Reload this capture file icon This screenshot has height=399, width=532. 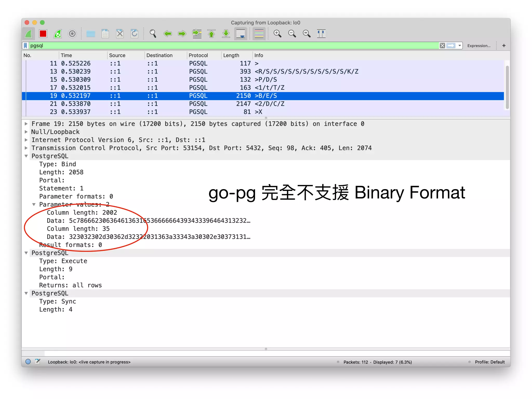point(135,34)
